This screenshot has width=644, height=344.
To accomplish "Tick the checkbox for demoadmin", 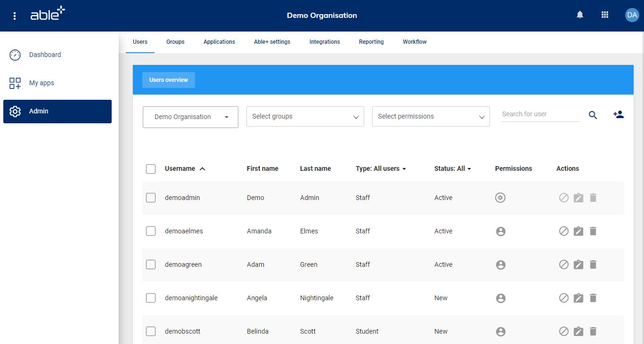I will (x=151, y=198).
